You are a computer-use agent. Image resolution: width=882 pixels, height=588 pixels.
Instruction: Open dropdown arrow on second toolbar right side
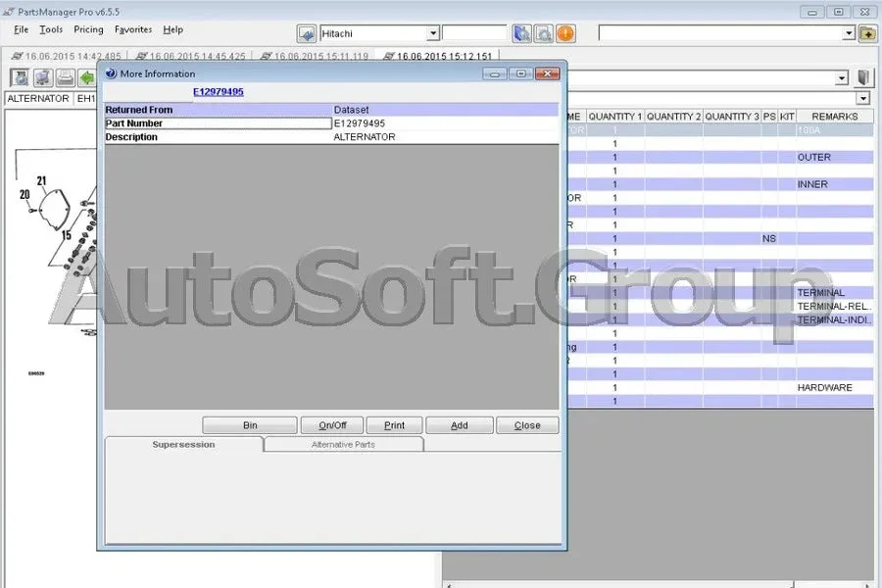pos(842,78)
